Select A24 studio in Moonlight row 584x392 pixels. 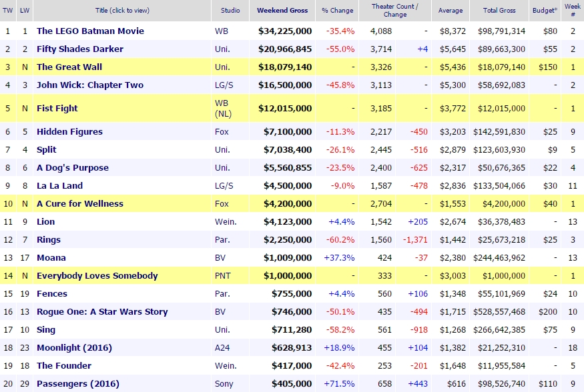pyautogui.click(x=223, y=348)
